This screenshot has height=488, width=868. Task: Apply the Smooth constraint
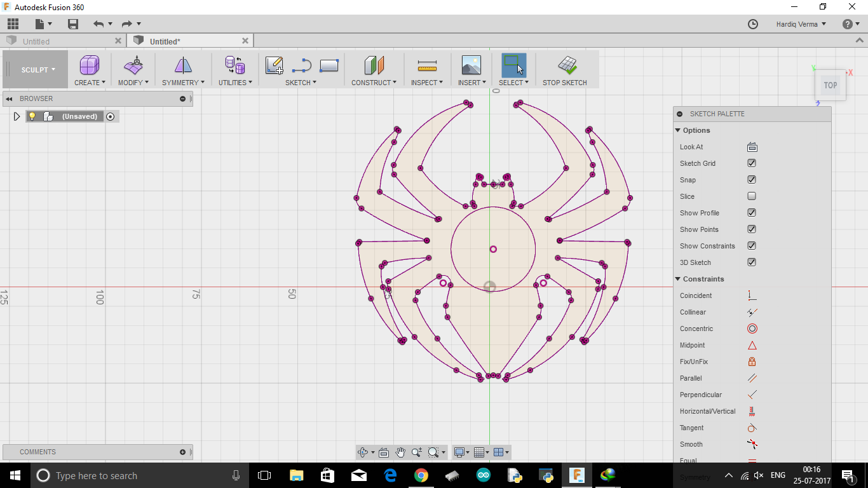(x=752, y=444)
